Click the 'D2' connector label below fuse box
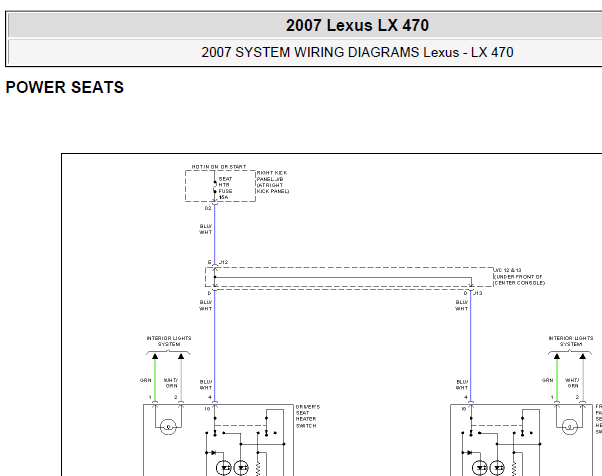 coord(208,208)
